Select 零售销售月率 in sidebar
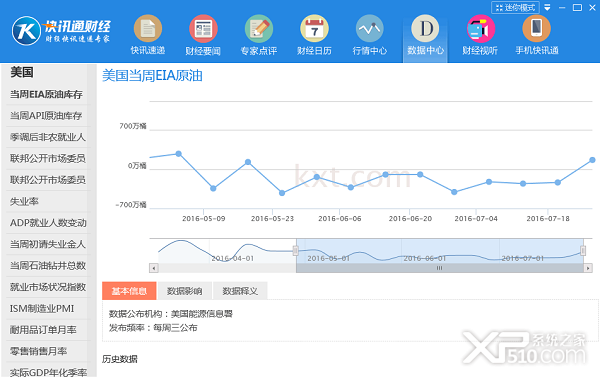Viewport: 600px width, 378px height. point(39,351)
